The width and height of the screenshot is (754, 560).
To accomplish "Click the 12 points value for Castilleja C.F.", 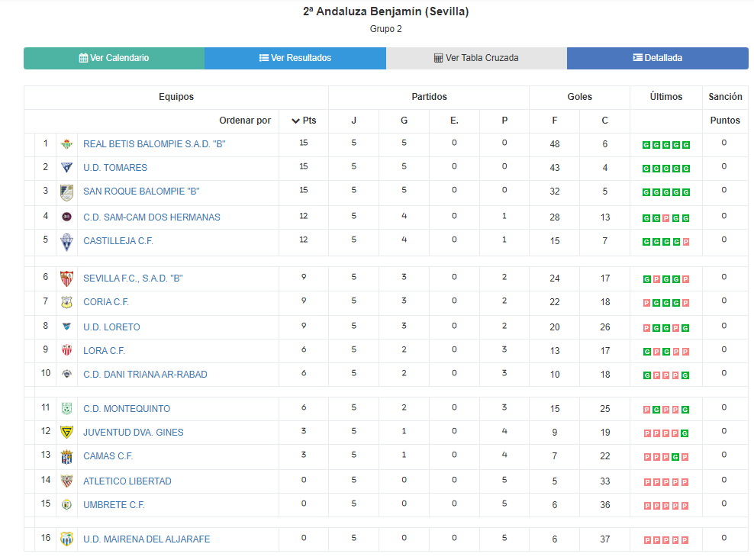I will [x=304, y=240].
